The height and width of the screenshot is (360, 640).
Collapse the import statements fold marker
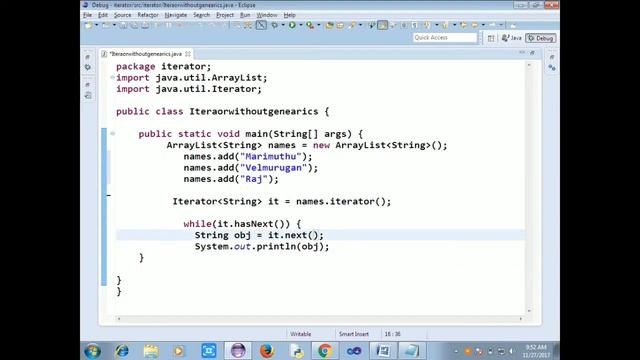112,77
